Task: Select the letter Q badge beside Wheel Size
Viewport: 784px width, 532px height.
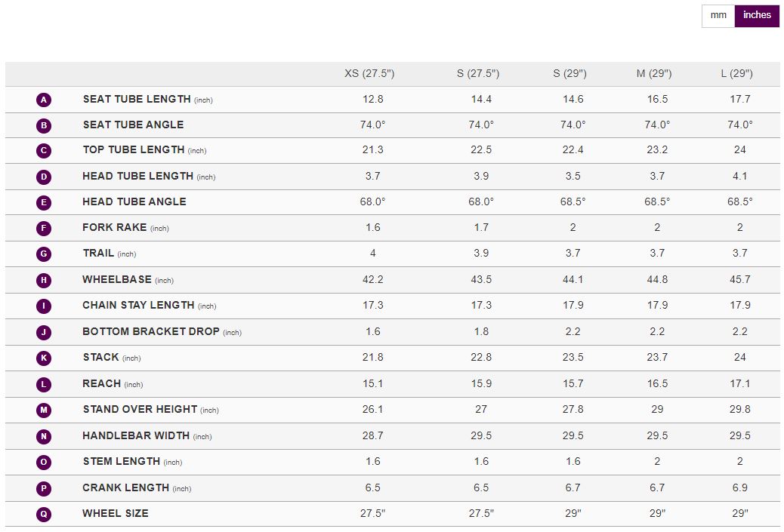Action: [x=44, y=514]
